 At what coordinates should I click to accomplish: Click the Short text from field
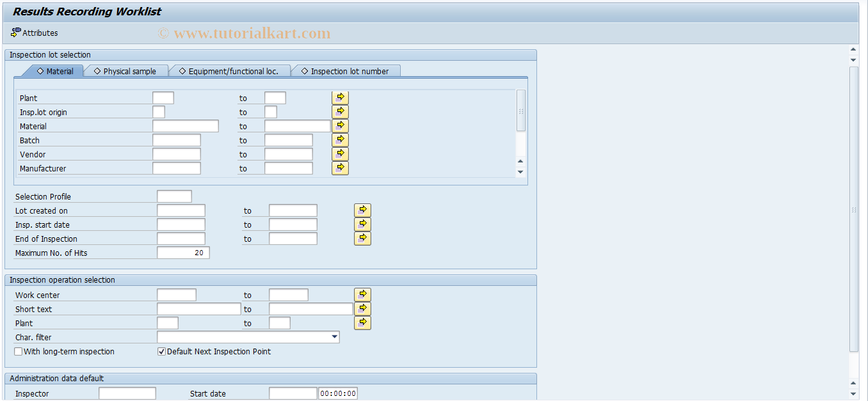point(199,309)
